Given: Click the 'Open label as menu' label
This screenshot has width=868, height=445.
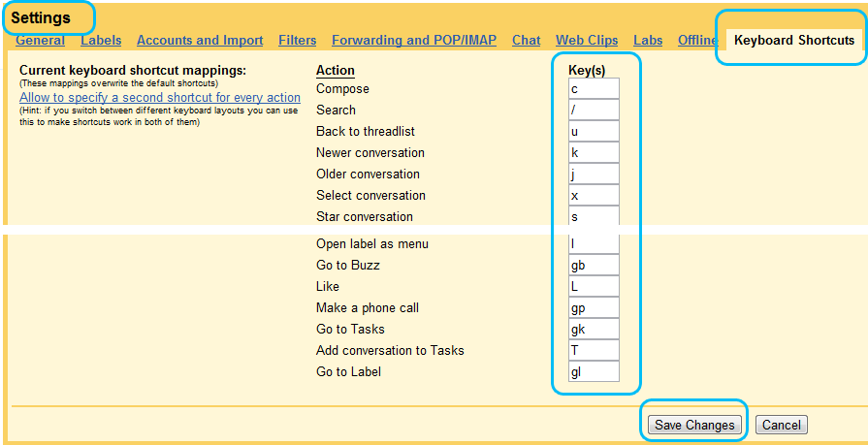Looking at the screenshot, I should click(x=372, y=243).
